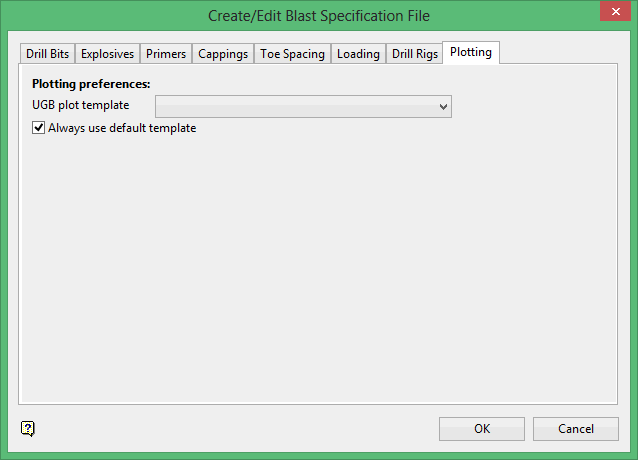Image resolution: width=638 pixels, height=460 pixels.
Task: Click the 'Always use default template' label text
Action: coord(122,128)
